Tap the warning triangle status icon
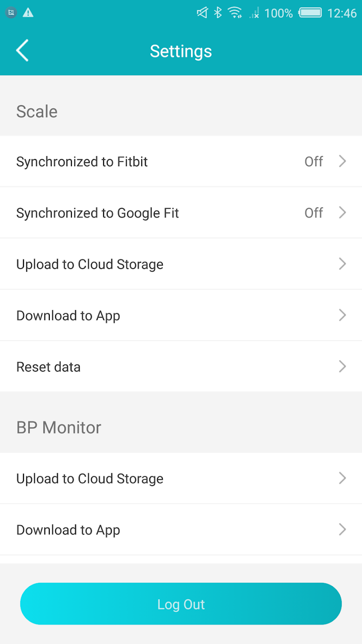 coord(28,13)
